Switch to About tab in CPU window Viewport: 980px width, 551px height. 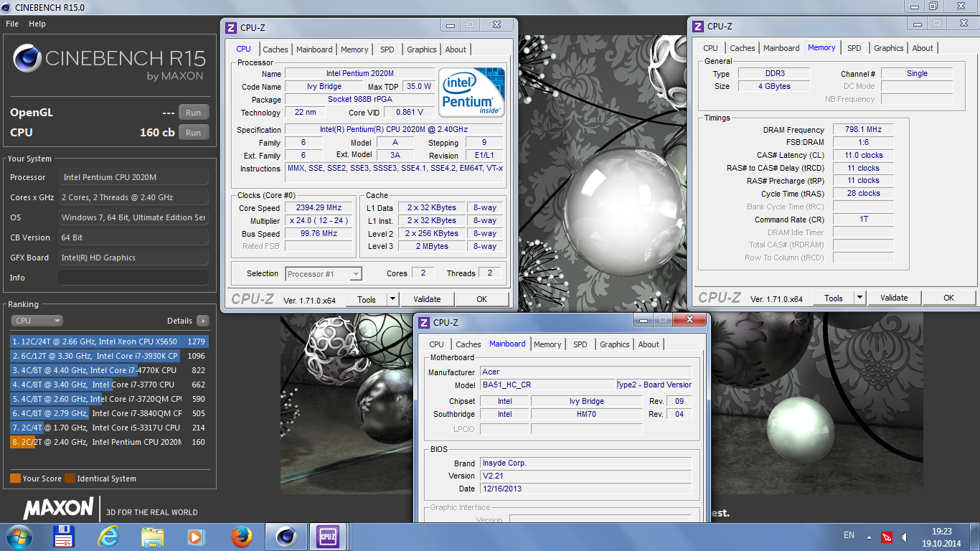click(456, 50)
